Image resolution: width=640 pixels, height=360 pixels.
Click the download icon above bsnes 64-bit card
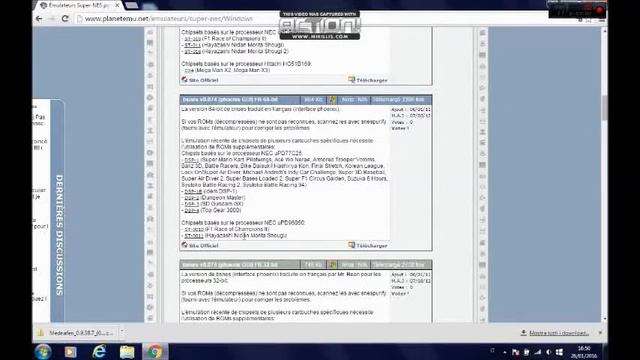tap(351, 79)
